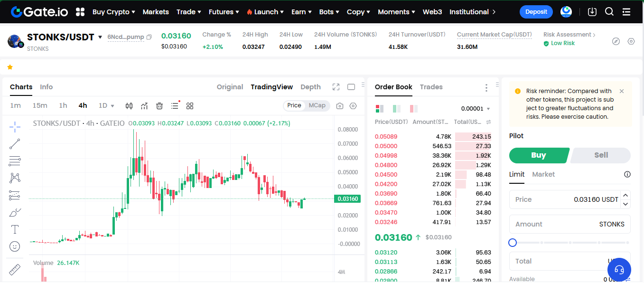
Task: Toggle chart to Price view
Action: (x=294, y=105)
